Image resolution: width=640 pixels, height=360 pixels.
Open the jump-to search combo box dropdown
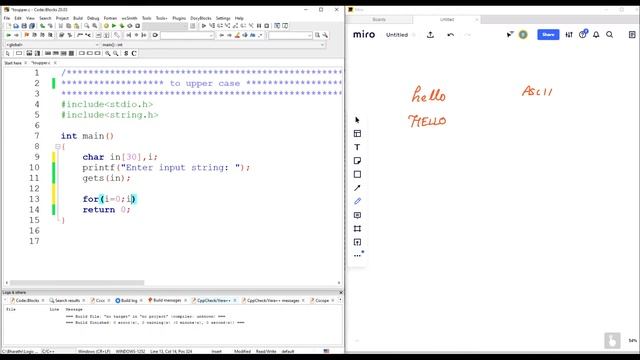(x=187, y=35)
